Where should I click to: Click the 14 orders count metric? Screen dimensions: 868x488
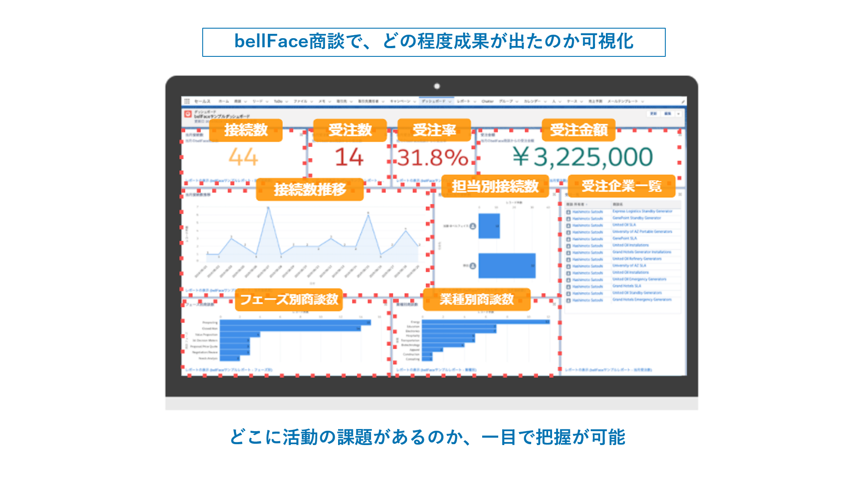349,157
